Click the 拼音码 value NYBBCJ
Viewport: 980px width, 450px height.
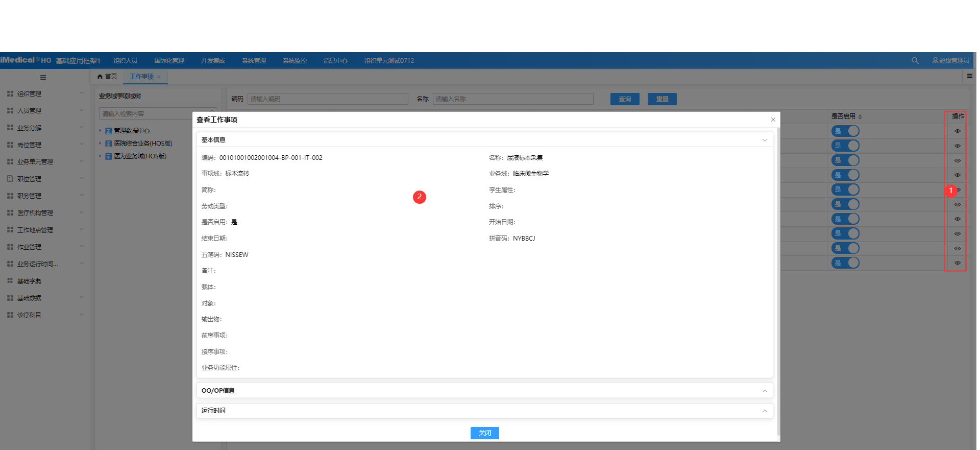(524, 239)
